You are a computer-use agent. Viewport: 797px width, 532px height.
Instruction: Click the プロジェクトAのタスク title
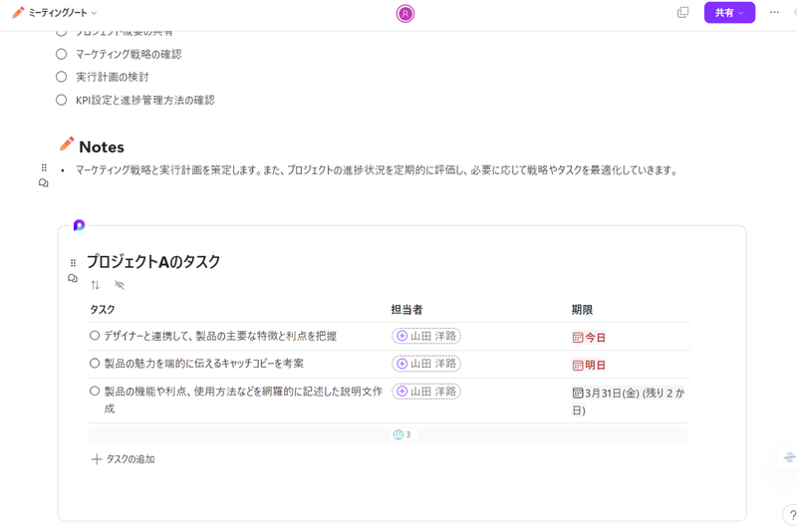(x=153, y=261)
